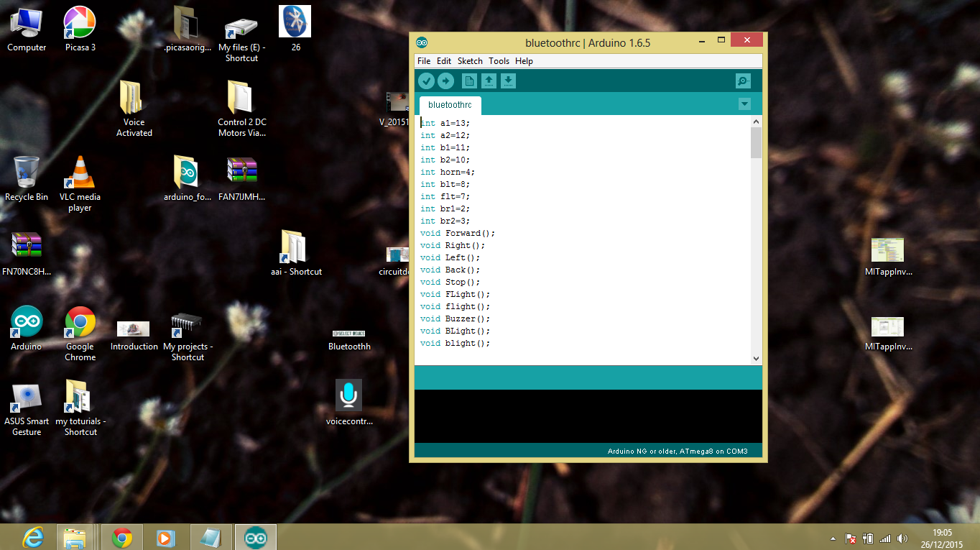The height and width of the screenshot is (550, 980).
Task: Close the Arduino window
Action: [746, 40]
